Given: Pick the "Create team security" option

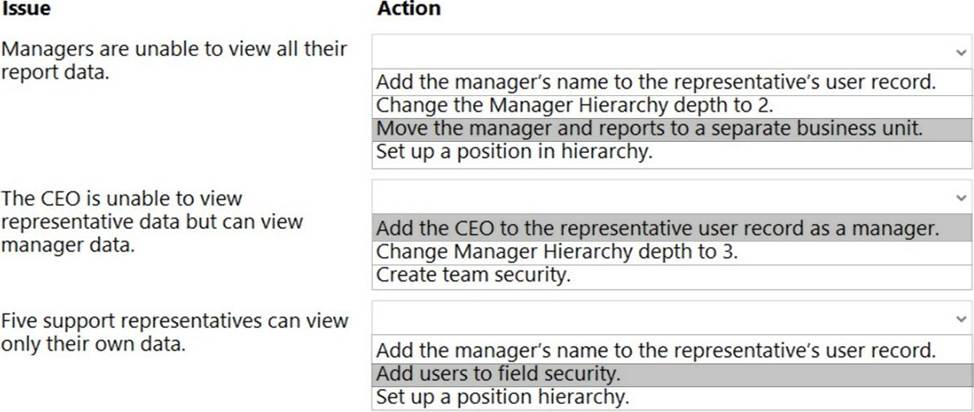Looking at the screenshot, I should [x=473, y=275].
